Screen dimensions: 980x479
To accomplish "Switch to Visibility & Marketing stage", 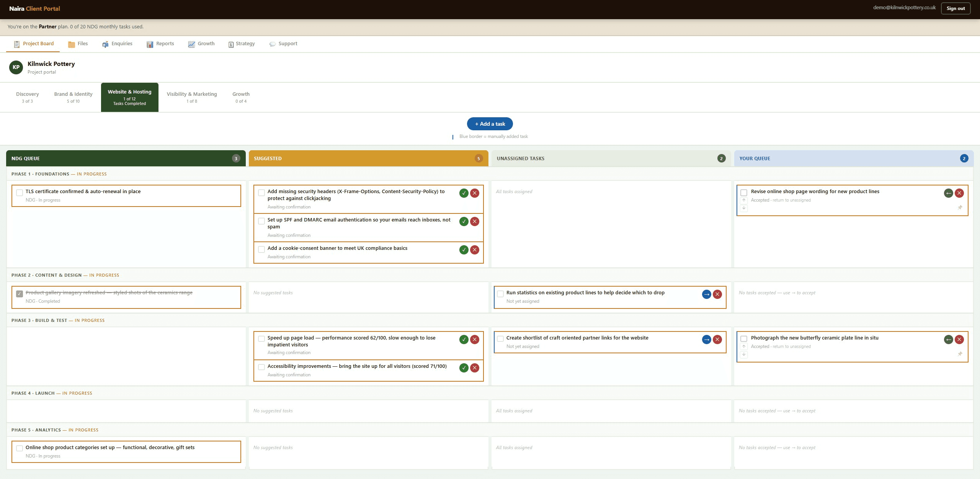I will click(x=192, y=97).
